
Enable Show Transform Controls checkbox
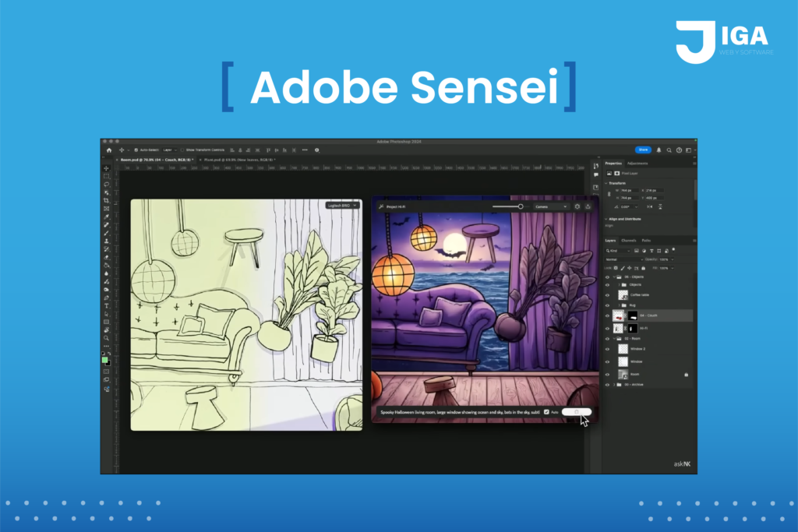point(182,150)
